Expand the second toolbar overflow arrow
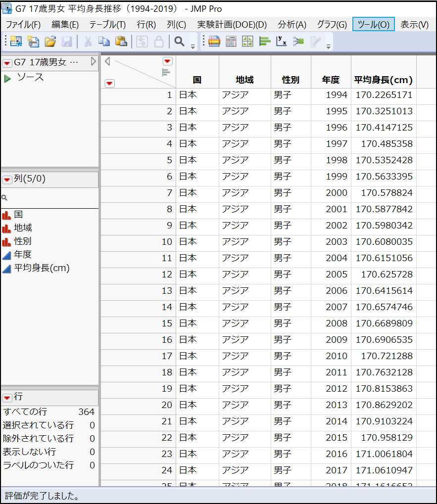 [328, 47]
